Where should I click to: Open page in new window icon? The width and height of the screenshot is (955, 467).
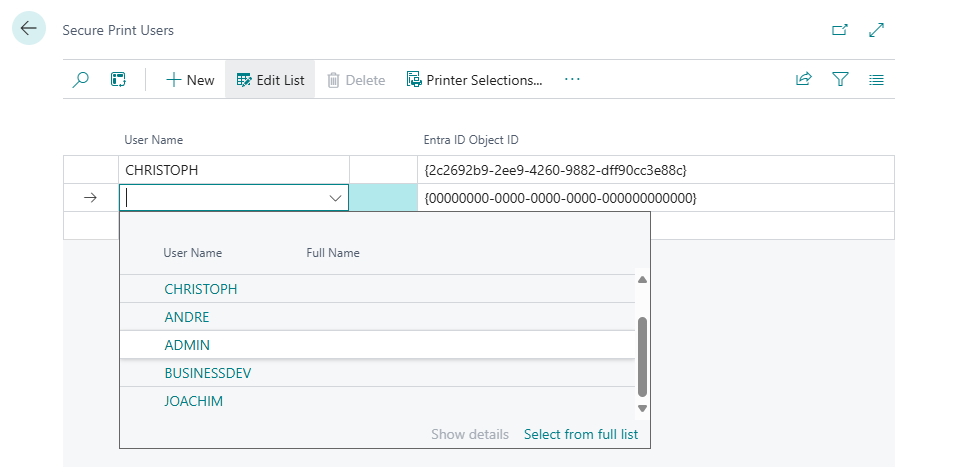tap(840, 30)
